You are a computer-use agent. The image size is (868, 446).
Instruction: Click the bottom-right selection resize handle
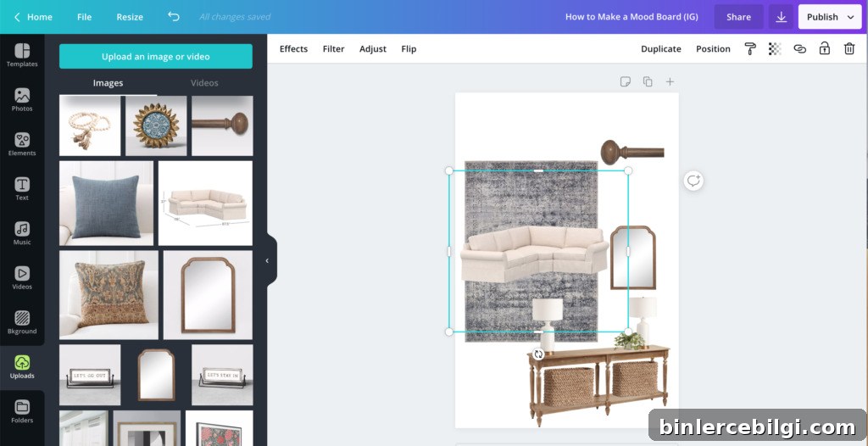628,332
